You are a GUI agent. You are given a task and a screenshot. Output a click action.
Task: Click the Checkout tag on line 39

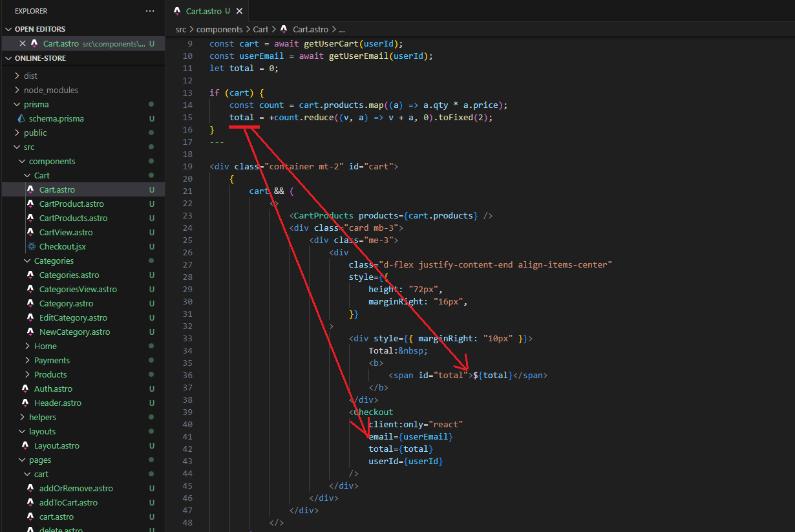tap(373, 412)
